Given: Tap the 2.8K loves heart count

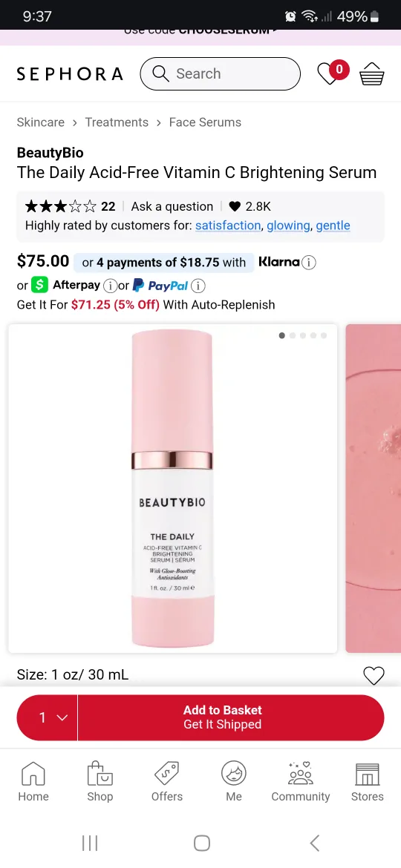Looking at the screenshot, I should [x=250, y=206].
